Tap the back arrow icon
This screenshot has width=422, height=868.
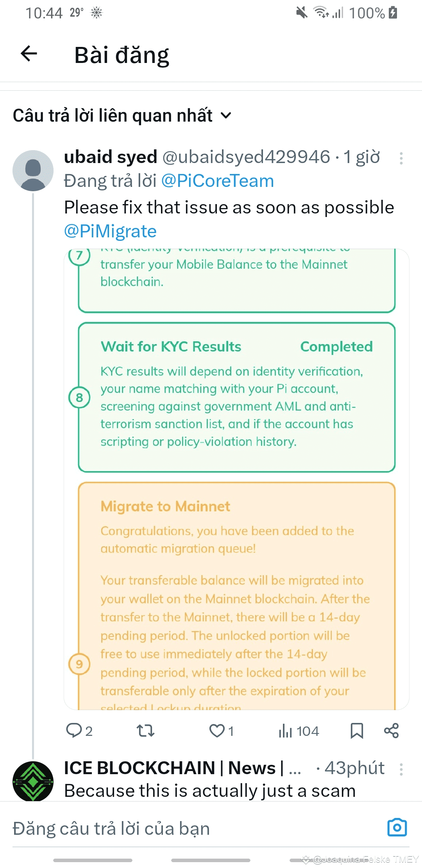(29, 54)
